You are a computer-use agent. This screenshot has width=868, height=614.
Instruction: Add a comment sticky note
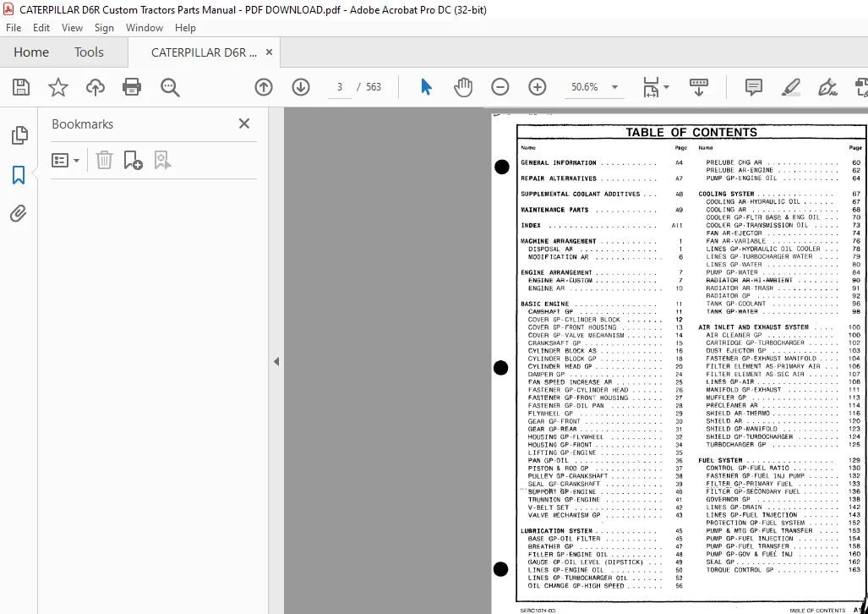[x=753, y=87]
